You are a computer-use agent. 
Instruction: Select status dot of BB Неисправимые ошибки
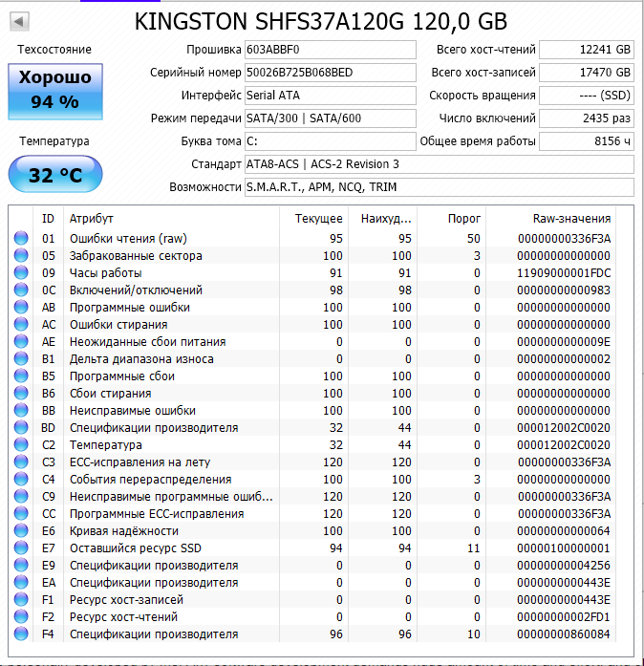tap(21, 410)
